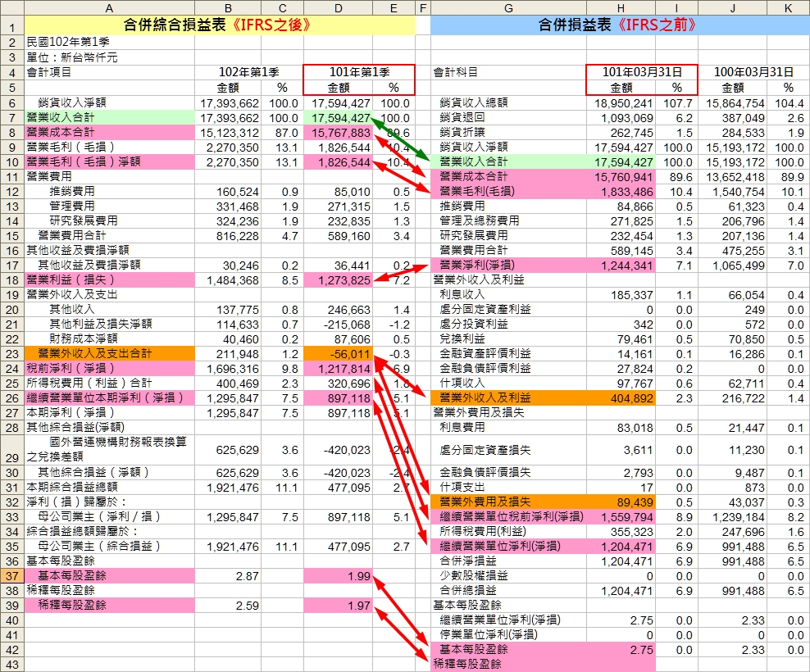Viewport: 810px width, 672px height.
Task: Select value 1,244,341 in column H
Action: click(x=621, y=266)
